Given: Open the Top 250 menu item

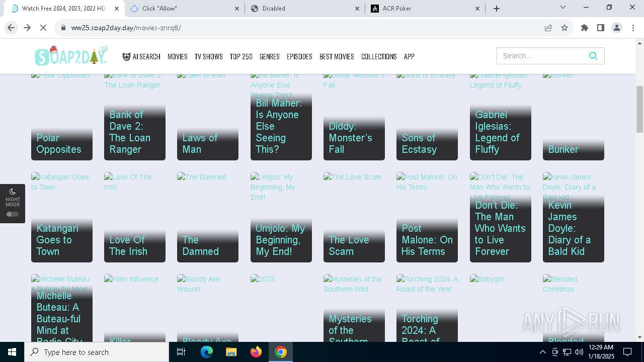Looking at the screenshot, I should pos(241,56).
